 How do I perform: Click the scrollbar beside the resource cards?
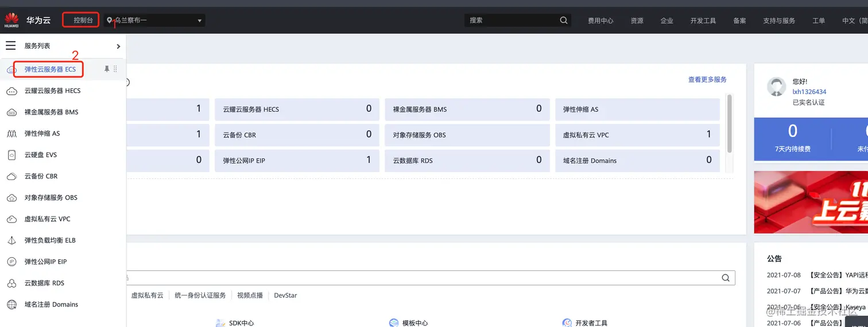(x=730, y=123)
